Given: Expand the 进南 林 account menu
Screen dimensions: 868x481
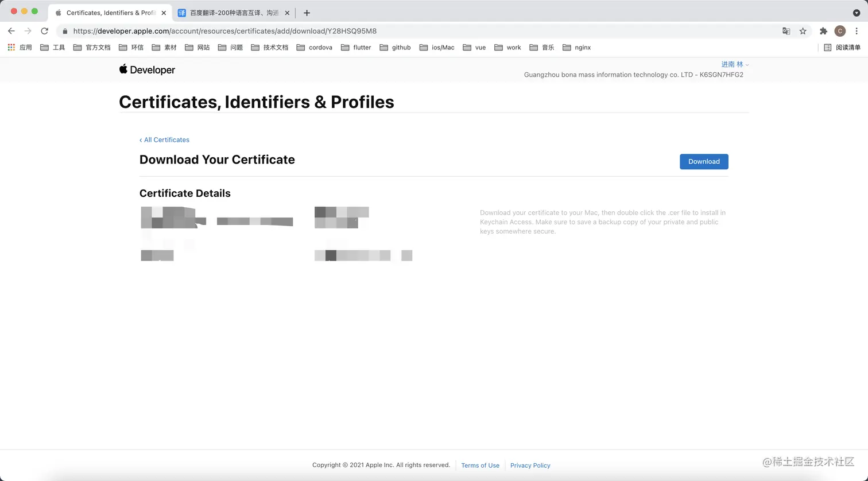Looking at the screenshot, I should [x=735, y=64].
